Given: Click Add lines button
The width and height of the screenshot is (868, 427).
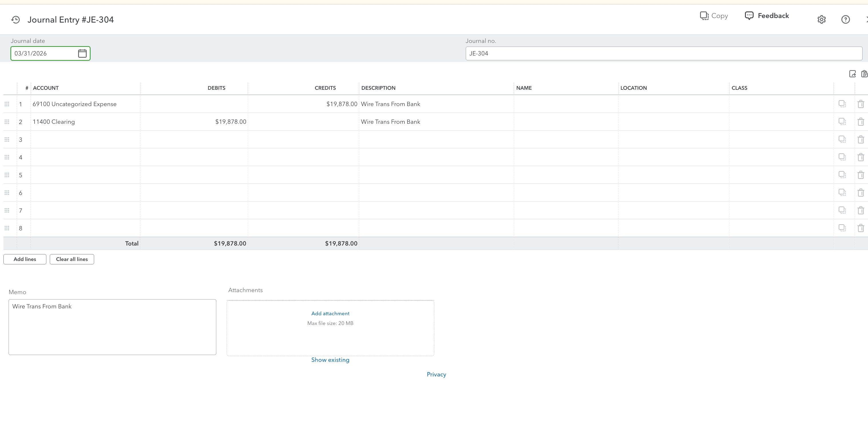Looking at the screenshot, I should click(x=25, y=259).
